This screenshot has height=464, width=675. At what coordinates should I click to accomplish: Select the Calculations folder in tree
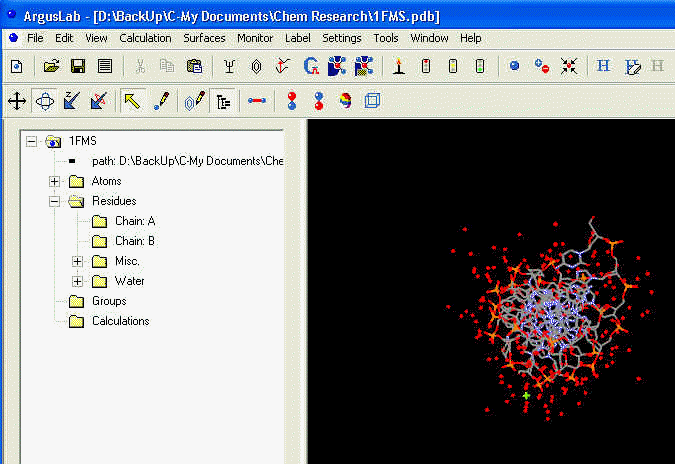(120, 321)
